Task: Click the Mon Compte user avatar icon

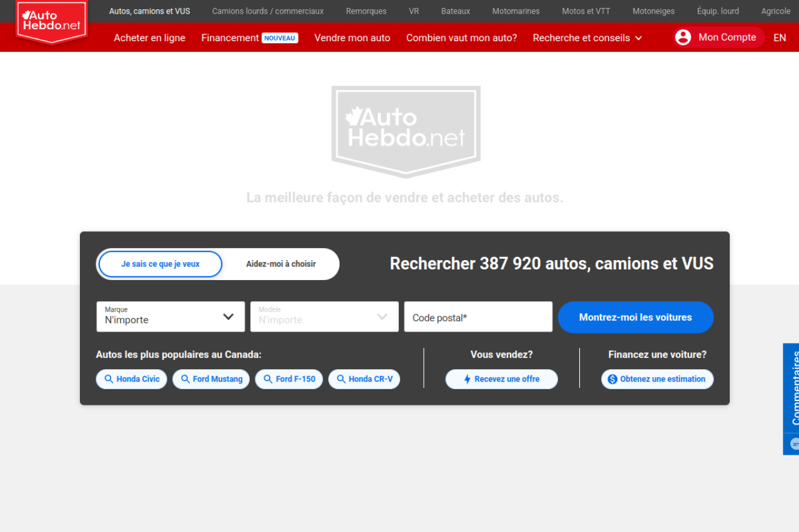Action: pyautogui.click(x=684, y=37)
